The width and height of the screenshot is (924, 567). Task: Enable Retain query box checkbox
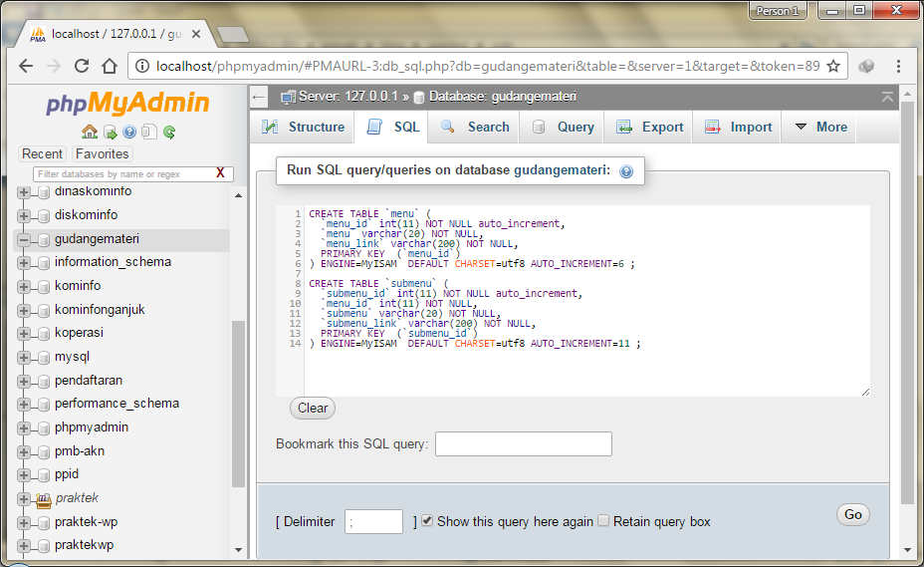coord(603,520)
